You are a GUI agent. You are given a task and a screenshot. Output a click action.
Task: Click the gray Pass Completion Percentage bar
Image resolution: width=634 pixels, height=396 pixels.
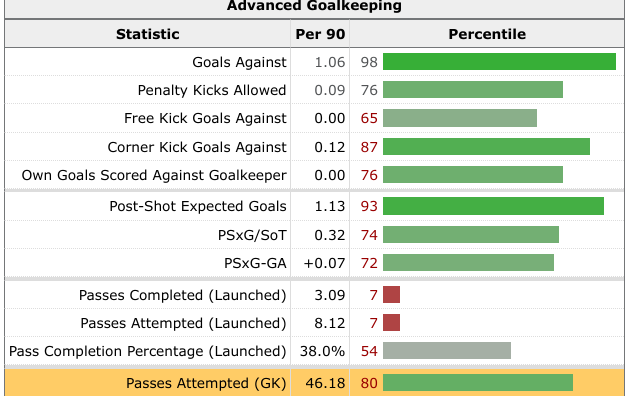coord(447,350)
